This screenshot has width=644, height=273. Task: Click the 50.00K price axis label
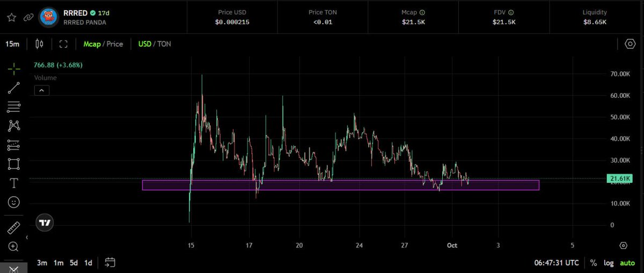(x=620, y=117)
